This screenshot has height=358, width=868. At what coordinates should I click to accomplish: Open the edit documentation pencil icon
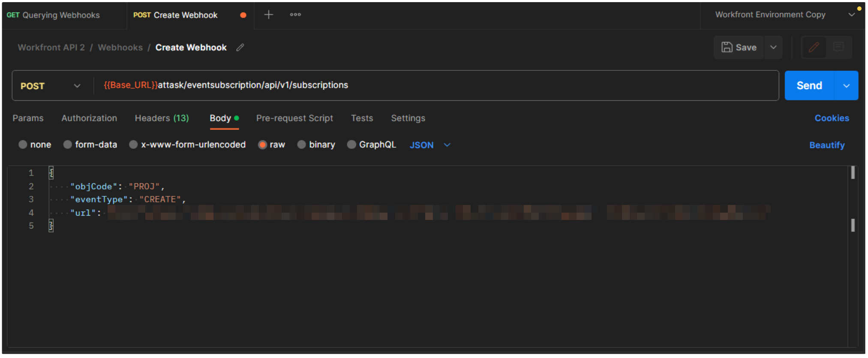click(814, 47)
